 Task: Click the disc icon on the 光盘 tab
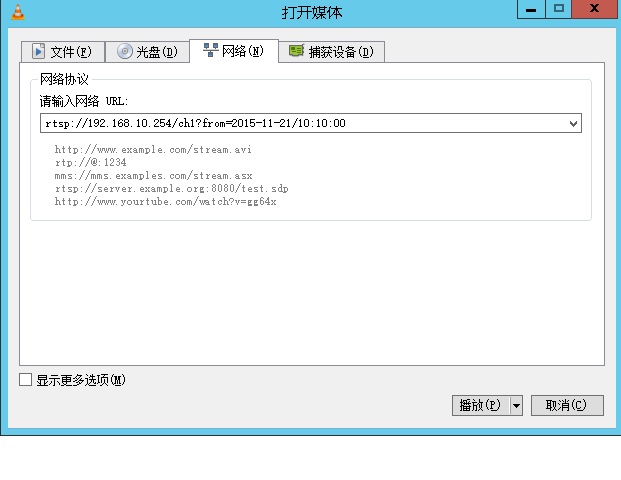[124, 51]
